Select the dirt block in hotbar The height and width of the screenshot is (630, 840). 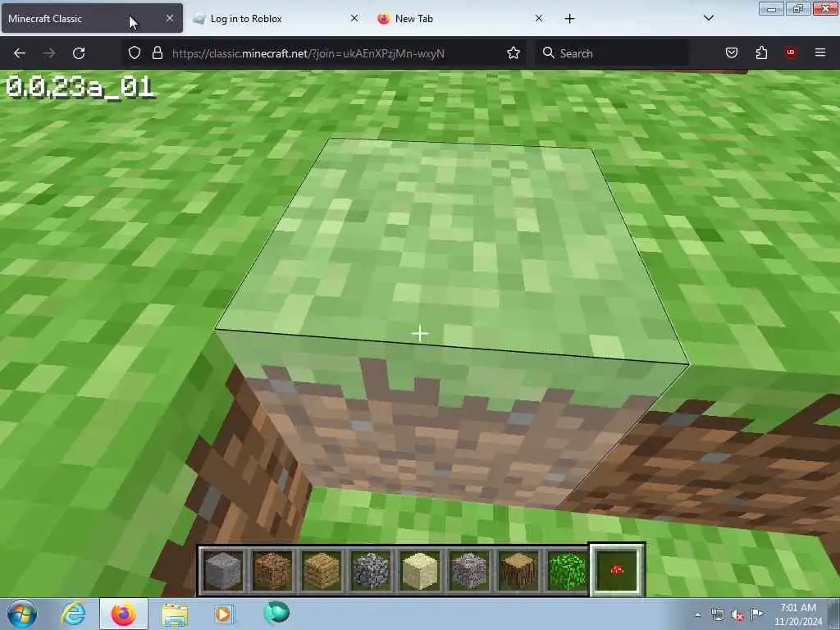[272, 570]
